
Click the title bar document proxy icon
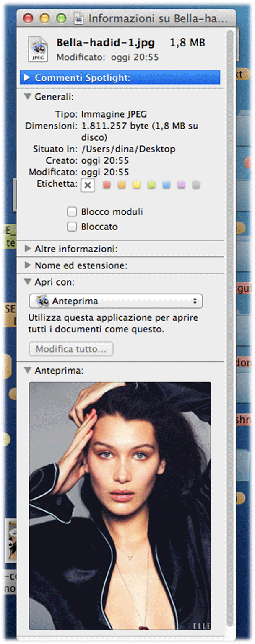coord(78,19)
